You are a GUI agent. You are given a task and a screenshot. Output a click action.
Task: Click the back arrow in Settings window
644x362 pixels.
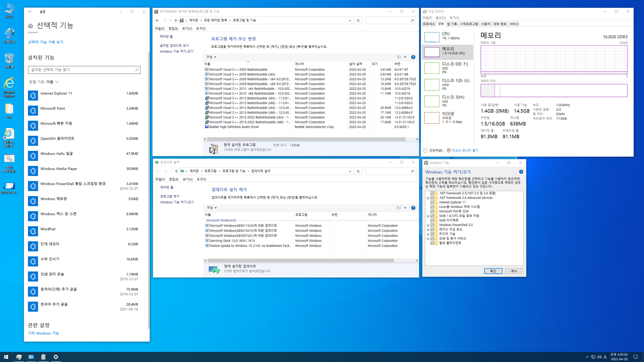point(30,11)
